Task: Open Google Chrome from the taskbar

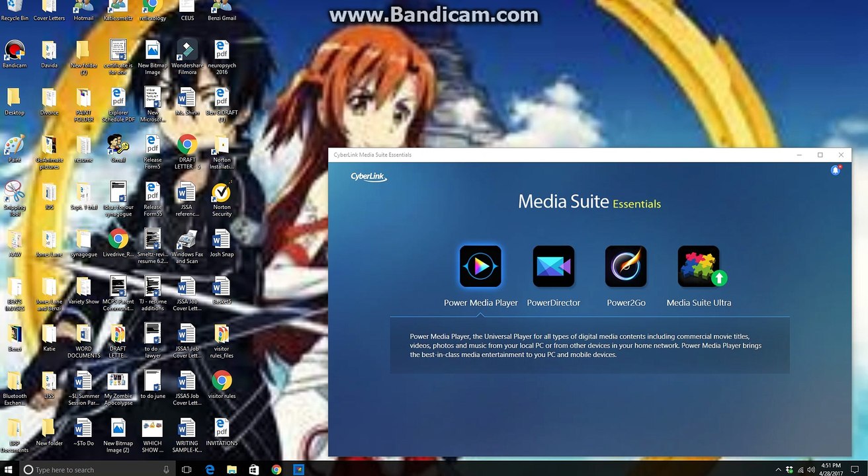Action: click(276, 469)
